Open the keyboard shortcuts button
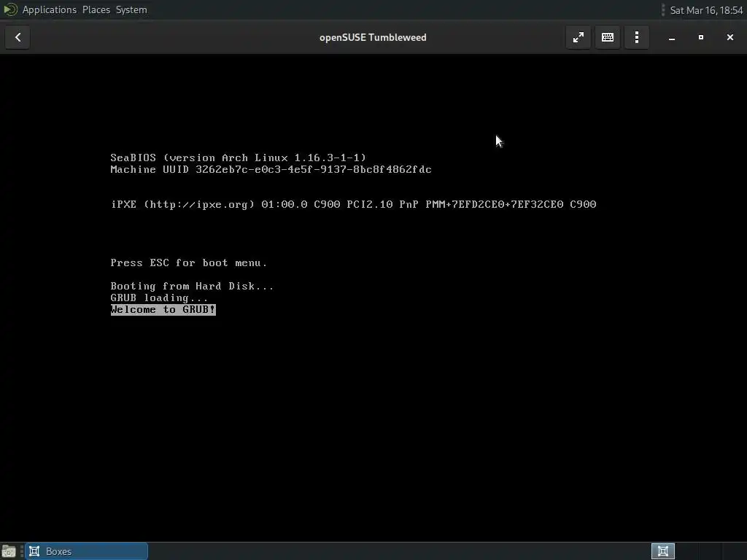 coord(608,37)
